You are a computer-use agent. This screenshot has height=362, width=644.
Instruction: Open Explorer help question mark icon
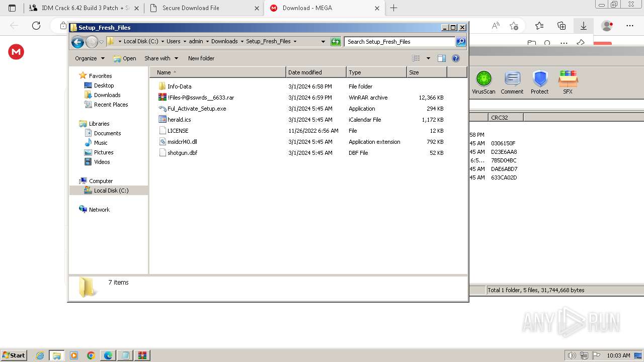point(456,58)
